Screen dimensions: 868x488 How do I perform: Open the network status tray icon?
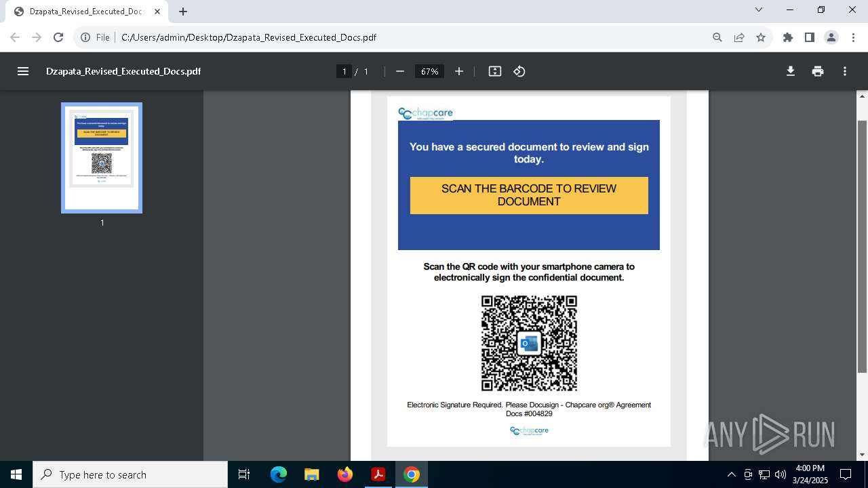coord(764,474)
